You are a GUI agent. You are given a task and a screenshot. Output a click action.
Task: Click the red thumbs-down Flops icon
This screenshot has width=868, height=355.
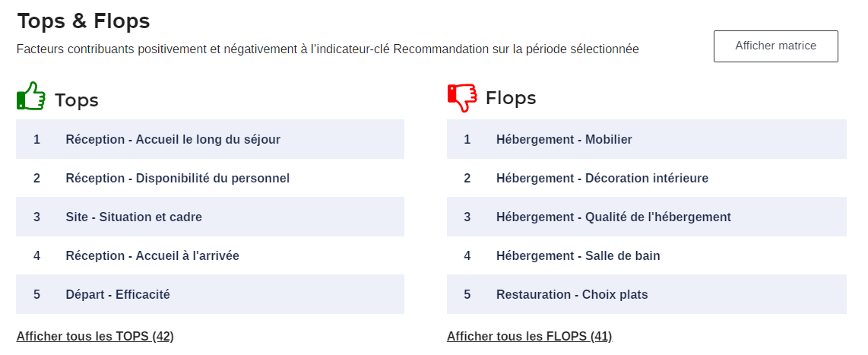coord(462,97)
